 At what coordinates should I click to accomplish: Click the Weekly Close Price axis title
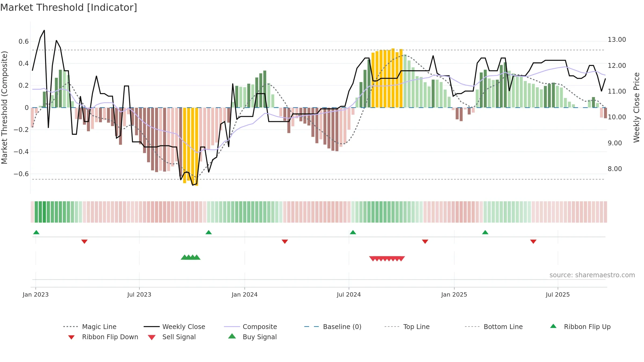click(x=636, y=107)
